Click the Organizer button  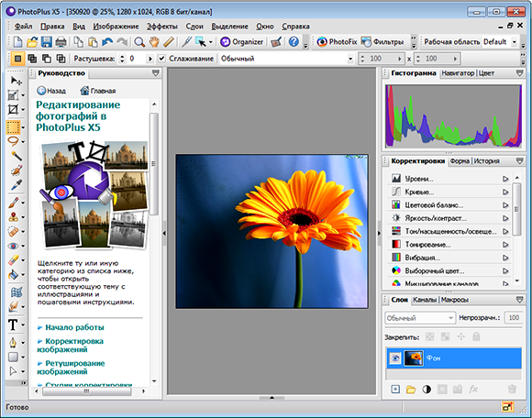point(241,41)
